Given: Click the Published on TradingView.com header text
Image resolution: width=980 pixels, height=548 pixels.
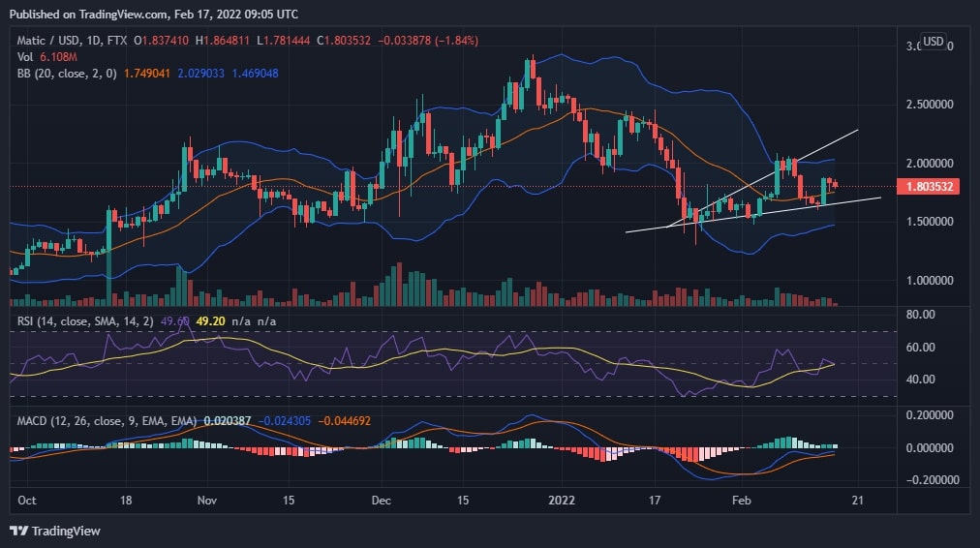Looking at the screenshot, I should point(154,14).
